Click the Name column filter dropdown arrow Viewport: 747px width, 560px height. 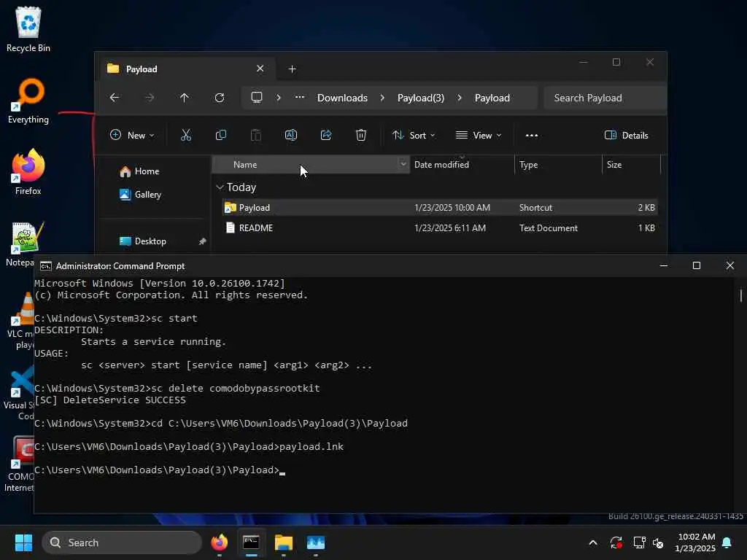(x=403, y=164)
